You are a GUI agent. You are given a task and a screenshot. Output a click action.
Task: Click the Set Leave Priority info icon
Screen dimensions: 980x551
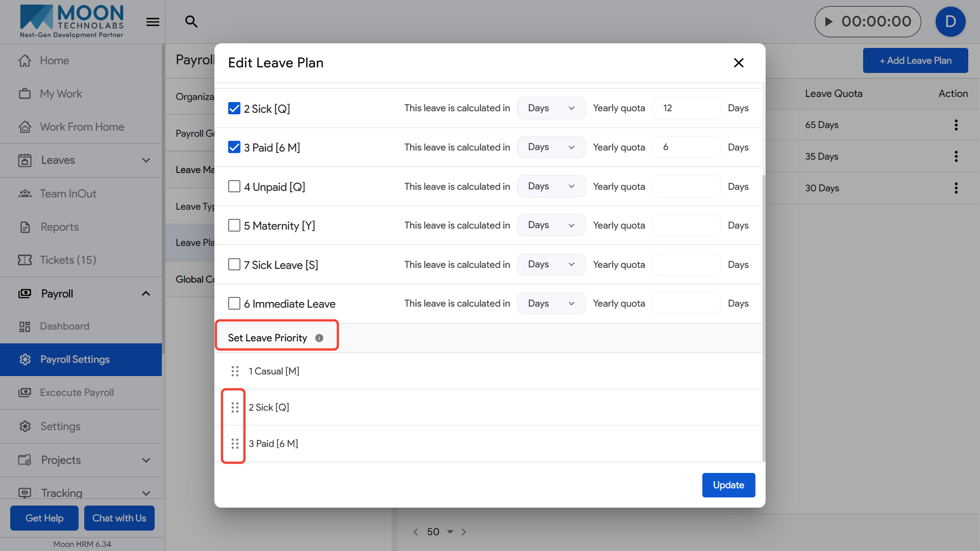tap(319, 338)
